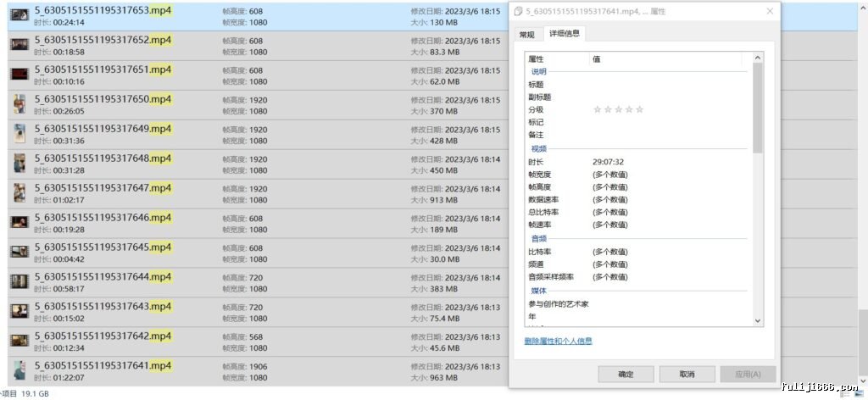Select the 比特率 property row
The height and width of the screenshot is (400, 868).
(x=637, y=252)
